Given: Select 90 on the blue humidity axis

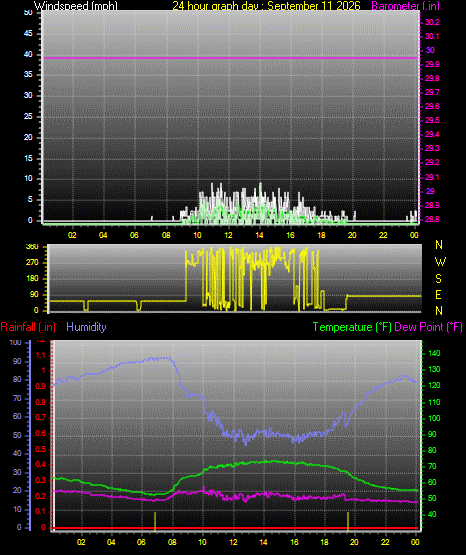Looking at the screenshot, I should click(x=17, y=361).
